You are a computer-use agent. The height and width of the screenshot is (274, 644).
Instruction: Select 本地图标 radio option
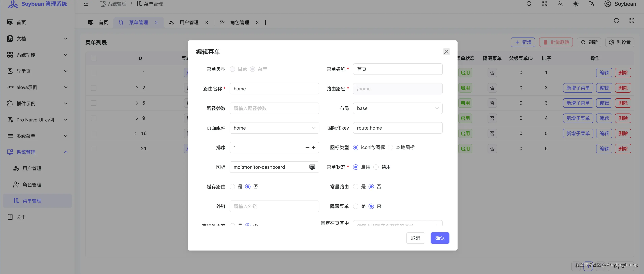click(x=390, y=147)
